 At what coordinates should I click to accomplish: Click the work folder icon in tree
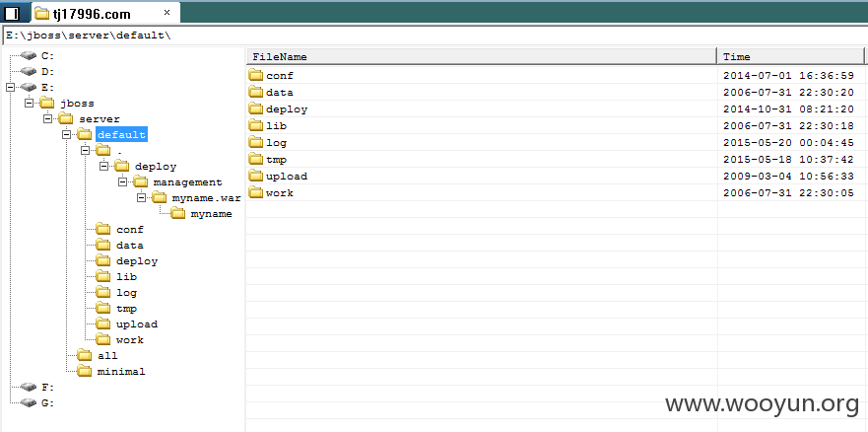(x=103, y=339)
